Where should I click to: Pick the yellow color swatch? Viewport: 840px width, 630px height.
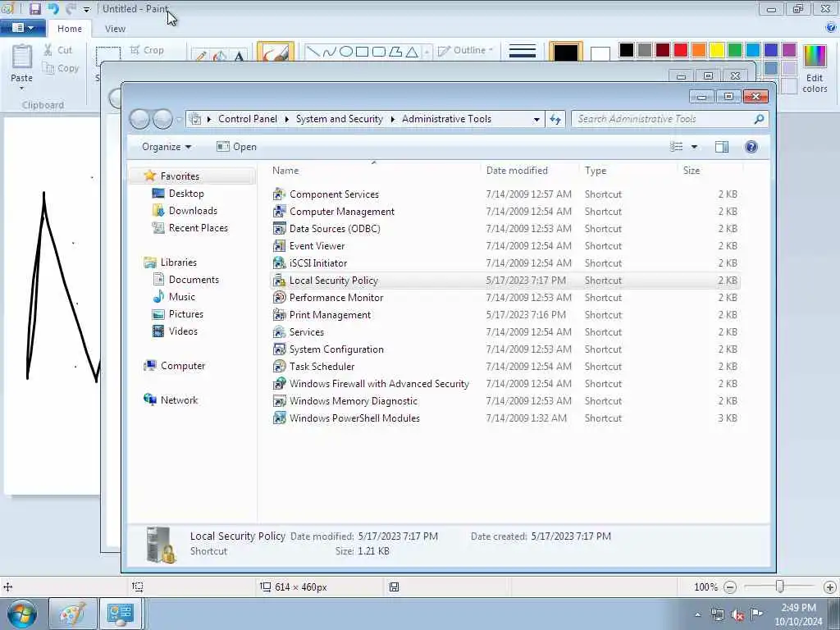coord(717,50)
